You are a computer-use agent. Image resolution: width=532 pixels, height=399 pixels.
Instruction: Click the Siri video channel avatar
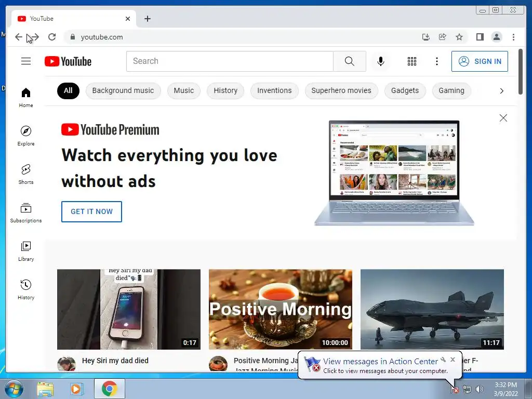click(x=66, y=364)
